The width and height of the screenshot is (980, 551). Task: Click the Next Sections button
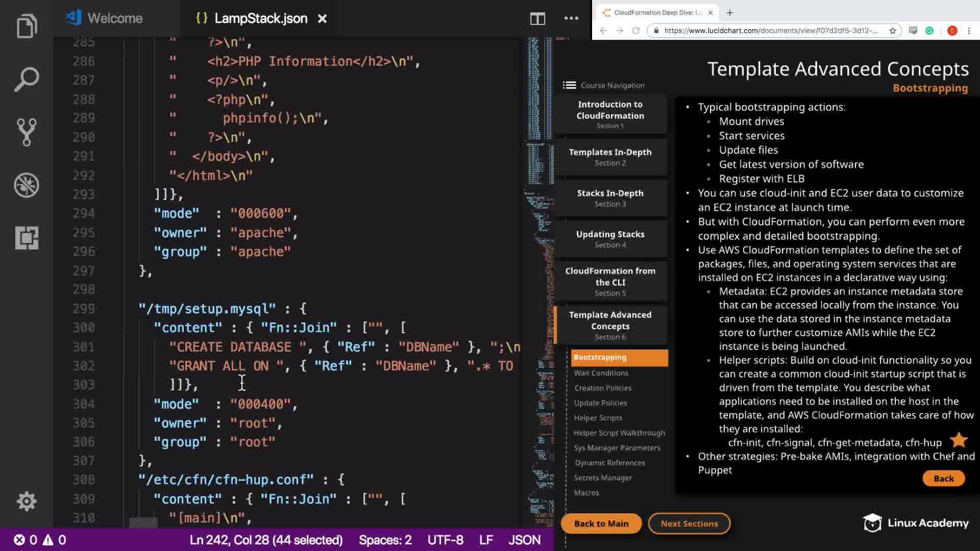click(689, 523)
